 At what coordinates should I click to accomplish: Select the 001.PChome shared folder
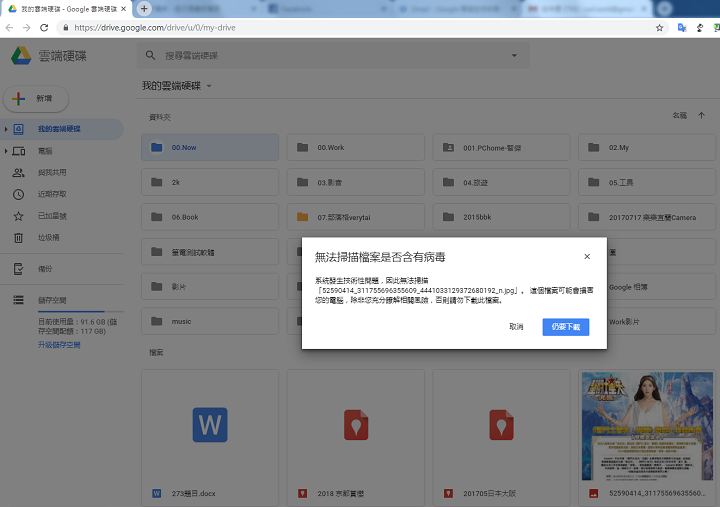pos(501,147)
